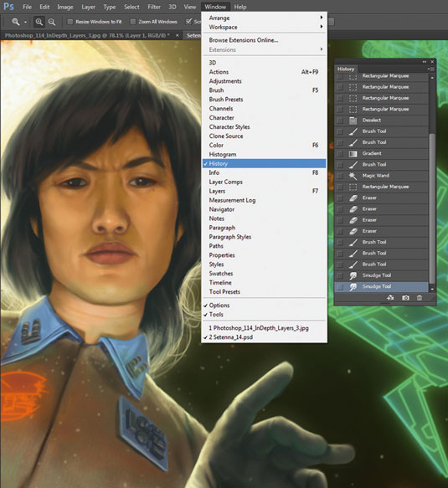This screenshot has height=488, width=448.
Task: Open the Actions panel from Window menu
Action: [x=264, y=72]
